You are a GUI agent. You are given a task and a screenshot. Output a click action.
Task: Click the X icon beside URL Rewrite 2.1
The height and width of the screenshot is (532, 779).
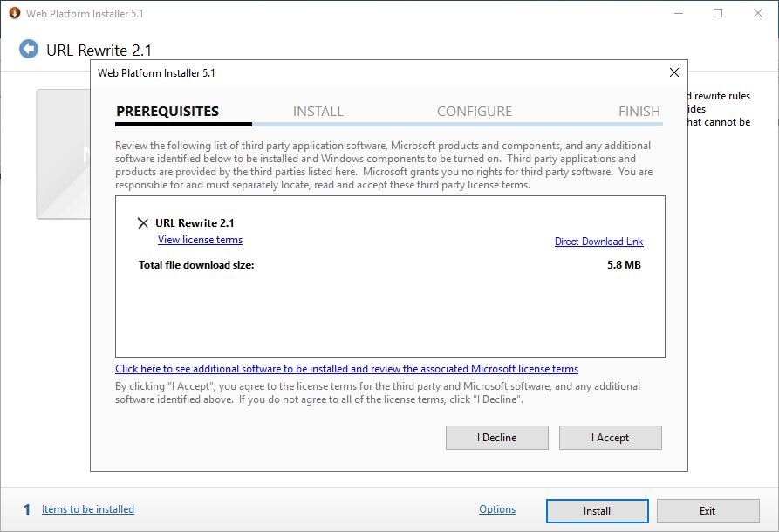[x=143, y=223]
